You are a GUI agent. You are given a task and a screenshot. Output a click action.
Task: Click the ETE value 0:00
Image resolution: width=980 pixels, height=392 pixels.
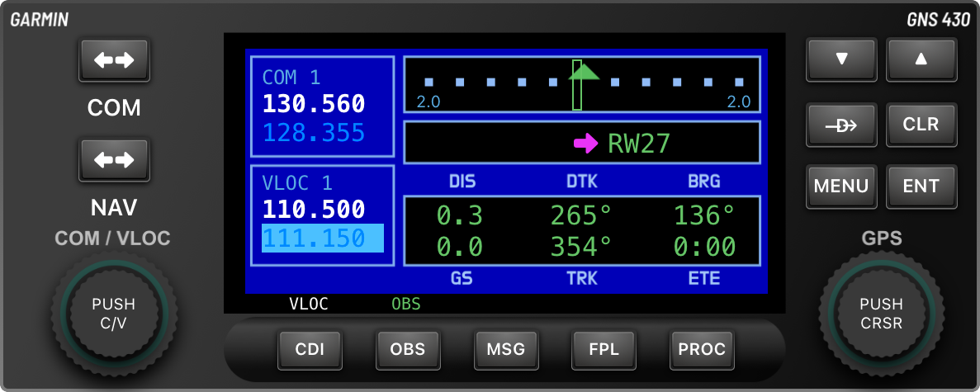coord(704,248)
